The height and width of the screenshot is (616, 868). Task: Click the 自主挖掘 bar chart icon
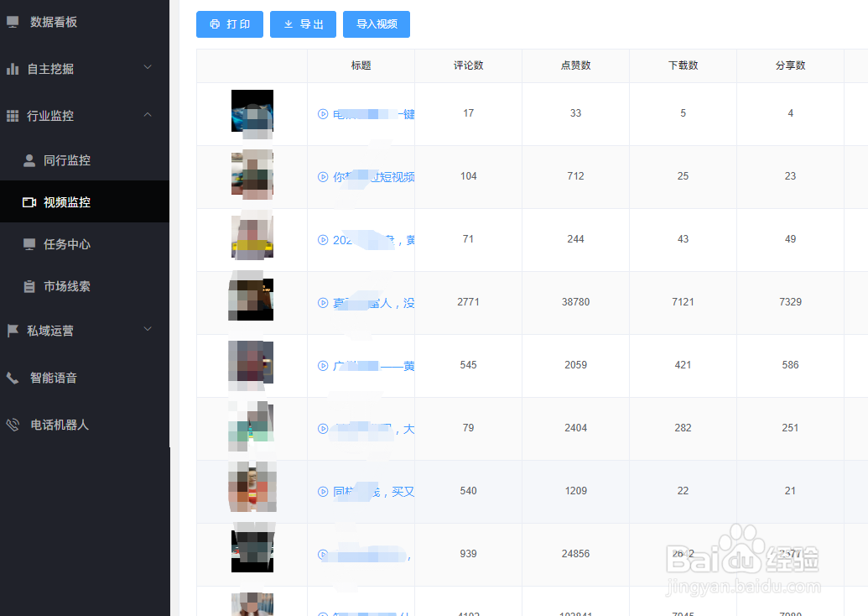pos(13,69)
